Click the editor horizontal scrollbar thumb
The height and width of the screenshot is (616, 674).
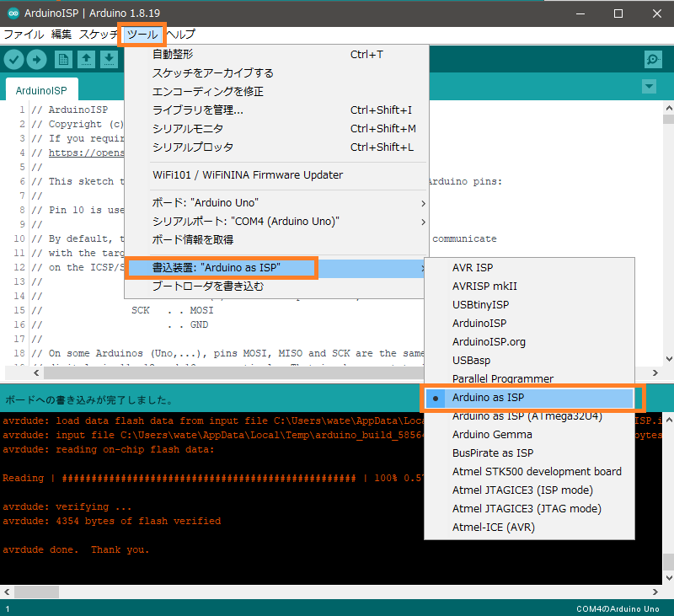pyautogui.click(x=234, y=372)
